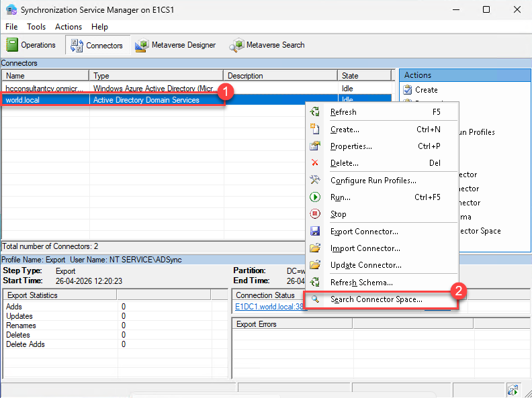Click Refresh Schema in the context menu

(x=361, y=283)
